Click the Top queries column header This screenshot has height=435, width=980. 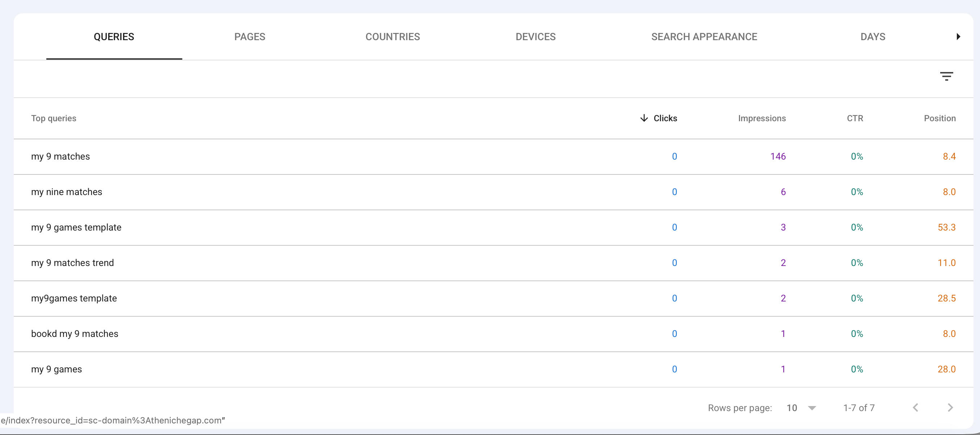click(54, 118)
